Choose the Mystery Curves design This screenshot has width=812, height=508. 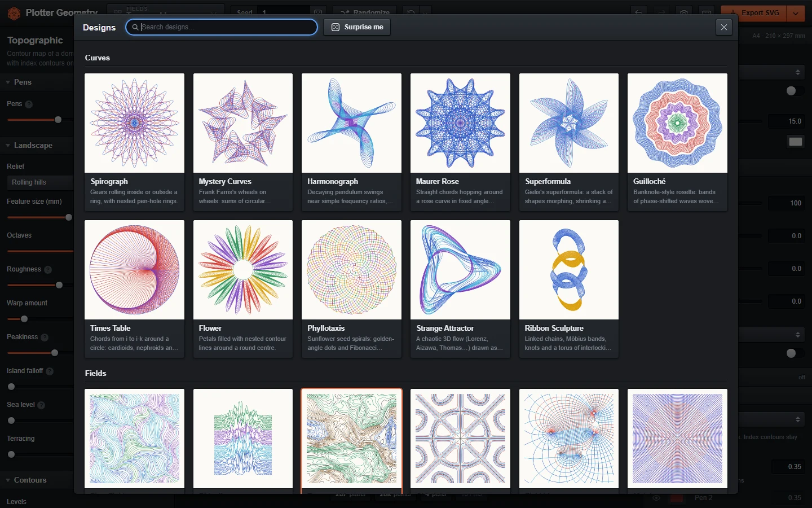(243, 142)
